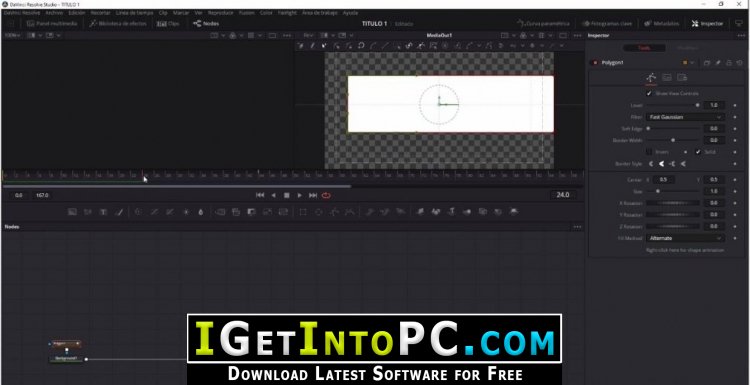Select the Rectangle mask tool
This screenshot has height=385, width=750.
303,212
